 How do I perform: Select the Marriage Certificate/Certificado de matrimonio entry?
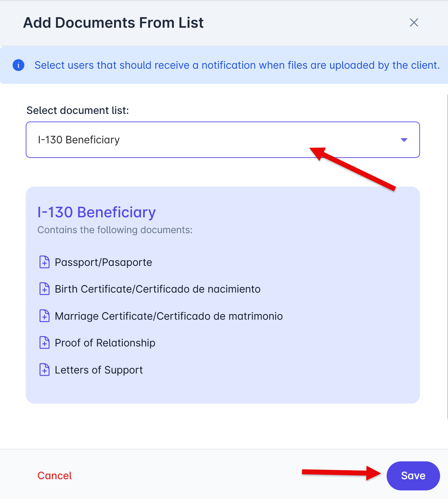(x=169, y=316)
